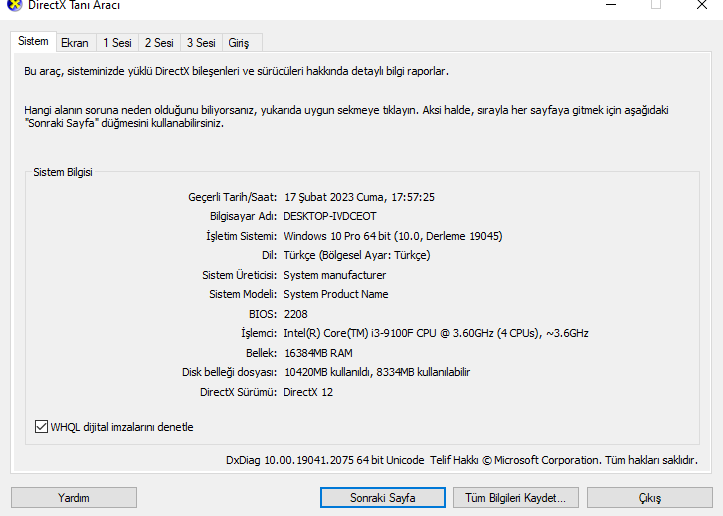
Task: Click the Geçerli Tarih/Saat label
Action: click(x=232, y=197)
